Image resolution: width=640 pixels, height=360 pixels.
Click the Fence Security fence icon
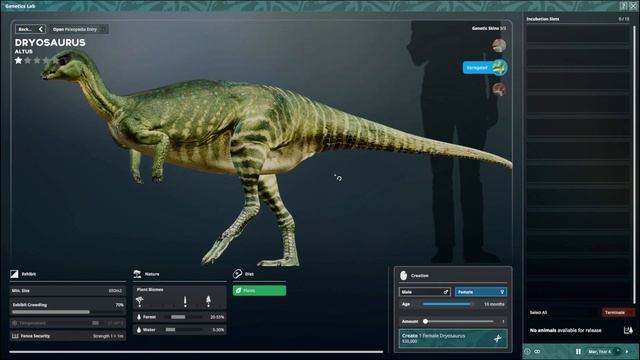[x=15, y=336]
